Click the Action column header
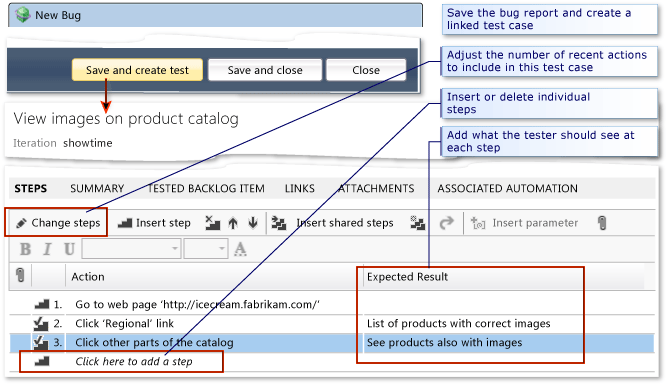 coord(88,277)
